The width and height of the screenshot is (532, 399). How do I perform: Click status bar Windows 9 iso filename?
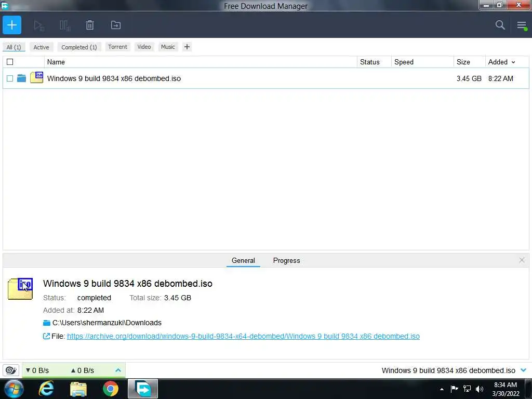click(x=448, y=370)
